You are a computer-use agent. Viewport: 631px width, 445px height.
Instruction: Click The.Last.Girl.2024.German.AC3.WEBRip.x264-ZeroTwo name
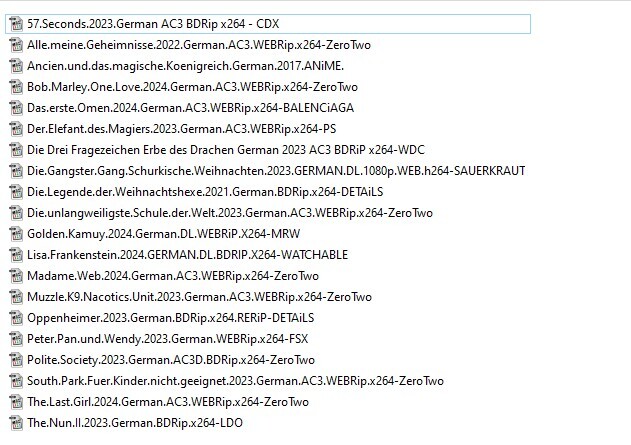(168, 402)
